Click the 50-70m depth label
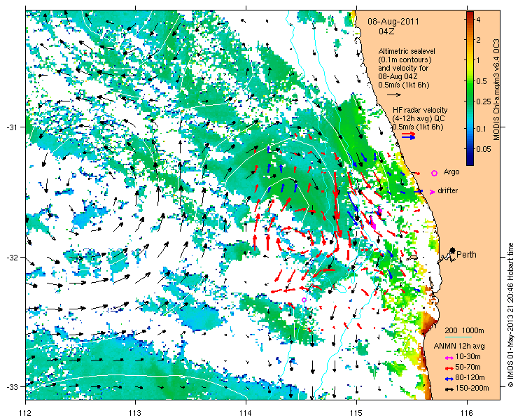The image size is (518, 420). tap(468, 367)
